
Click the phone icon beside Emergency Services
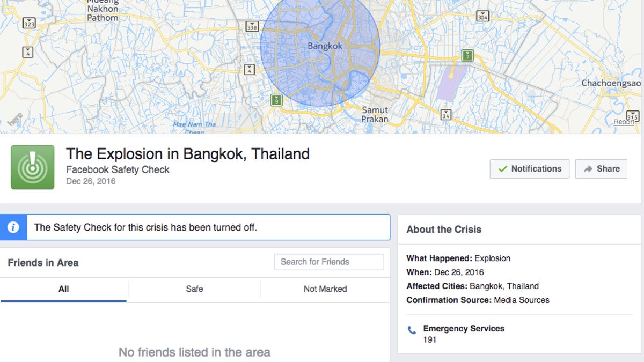point(412,330)
